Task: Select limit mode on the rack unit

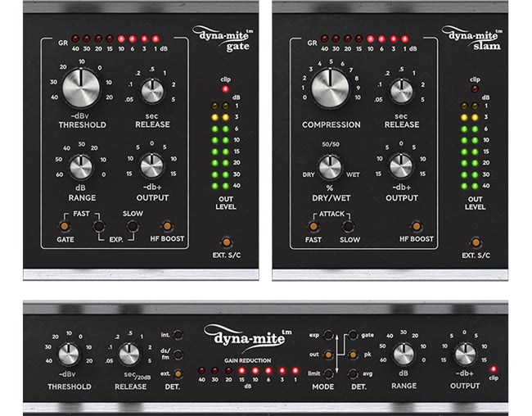Action: point(328,374)
